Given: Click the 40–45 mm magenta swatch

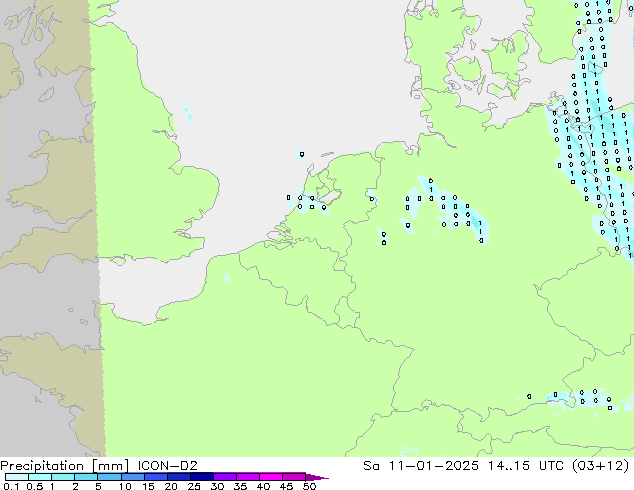Looking at the screenshot, I should [x=271, y=477].
